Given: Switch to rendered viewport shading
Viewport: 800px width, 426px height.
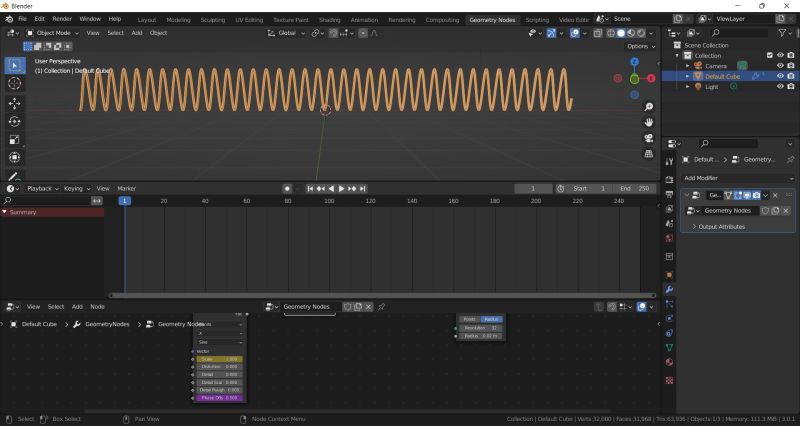Looking at the screenshot, I should coord(641,33).
